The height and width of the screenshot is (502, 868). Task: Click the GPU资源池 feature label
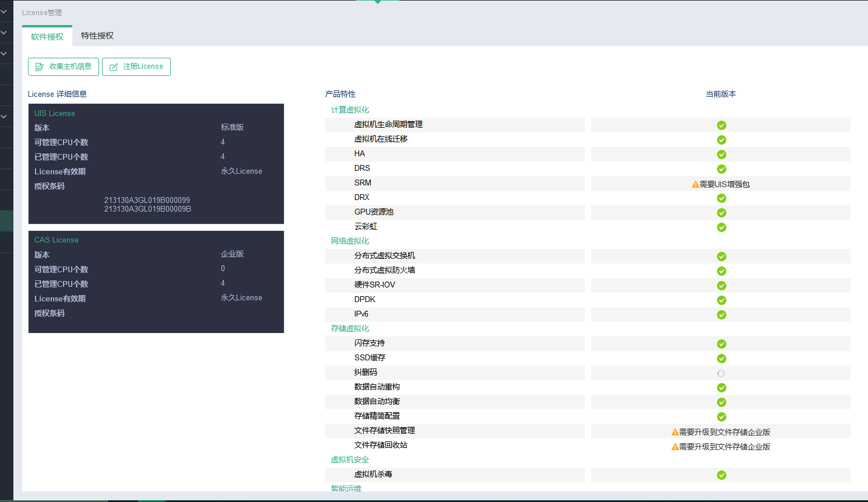tap(374, 212)
